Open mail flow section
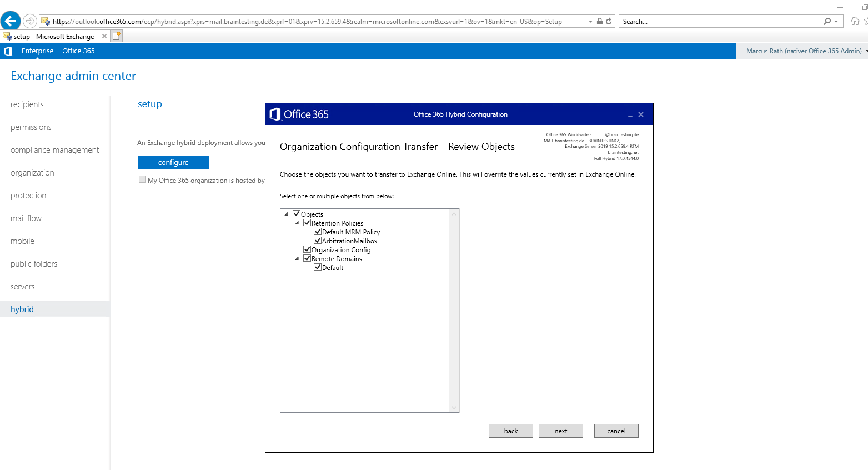The width and height of the screenshot is (868, 470). tap(26, 218)
